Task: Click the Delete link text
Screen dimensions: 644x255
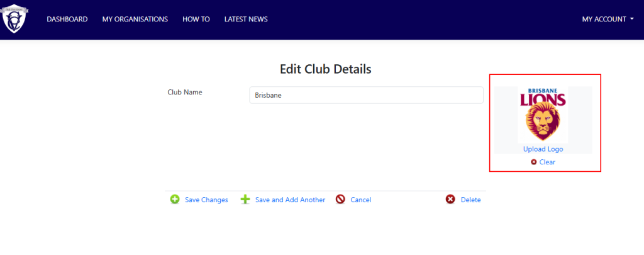Action: click(x=470, y=200)
